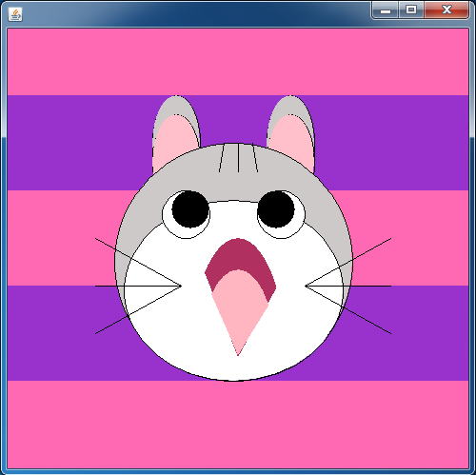The width and height of the screenshot is (476, 475).
Task: Click the bottom pink background stripe
Action: click(x=238, y=425)
